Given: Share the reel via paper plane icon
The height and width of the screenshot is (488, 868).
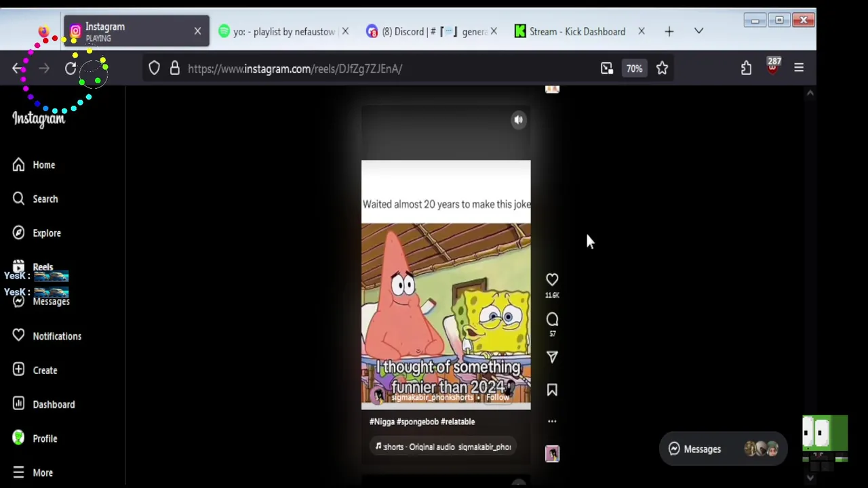Looking at the screenshot, I should [552, 357].
